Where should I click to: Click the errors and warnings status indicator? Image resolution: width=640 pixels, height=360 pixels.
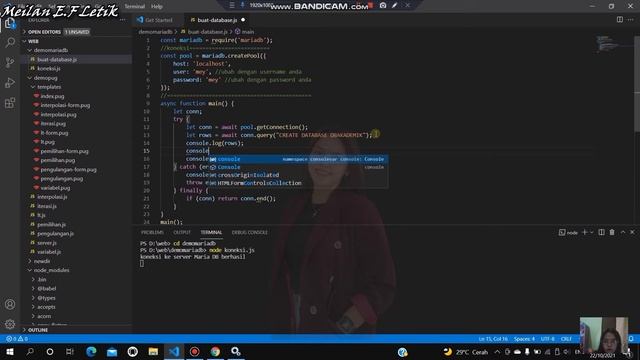pos(17,339)
